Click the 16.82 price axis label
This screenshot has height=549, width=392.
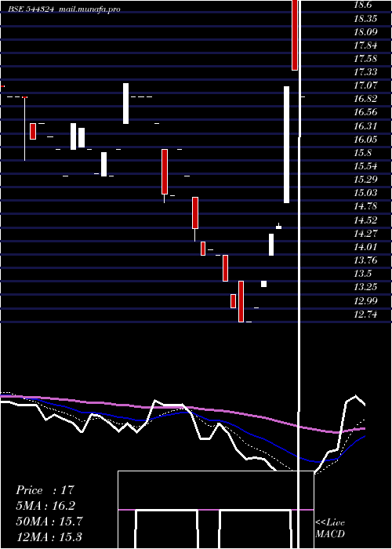365,99
